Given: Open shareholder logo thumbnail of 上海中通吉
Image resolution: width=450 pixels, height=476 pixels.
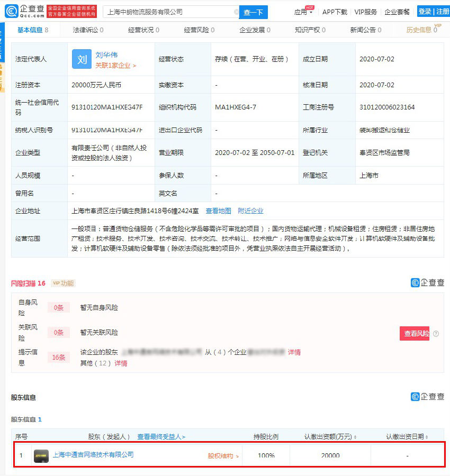Looking at the screenshot, I should 41,456.
